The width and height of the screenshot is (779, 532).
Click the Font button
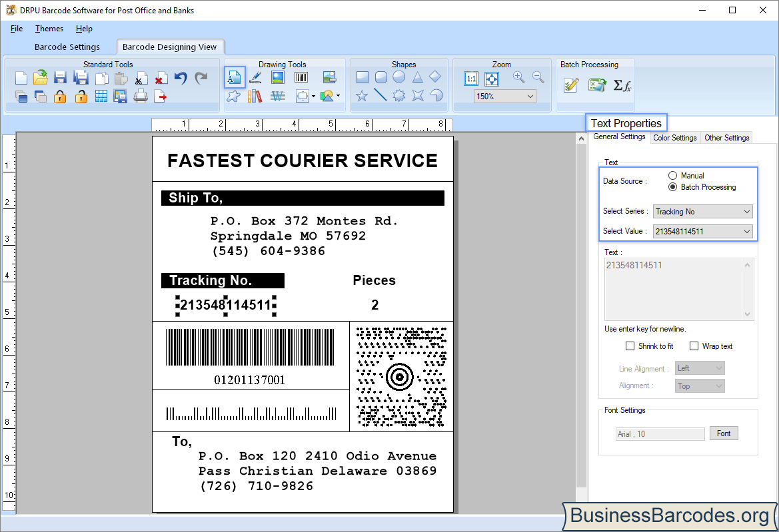click(724, 433)
